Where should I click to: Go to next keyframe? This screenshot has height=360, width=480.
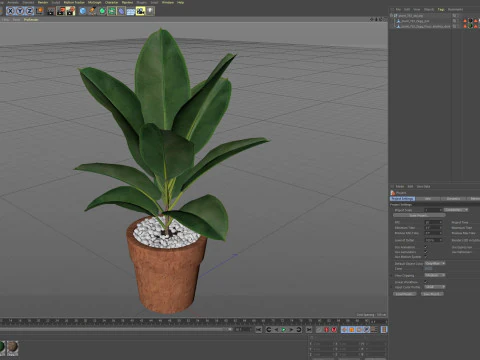(x=299, y=330)
